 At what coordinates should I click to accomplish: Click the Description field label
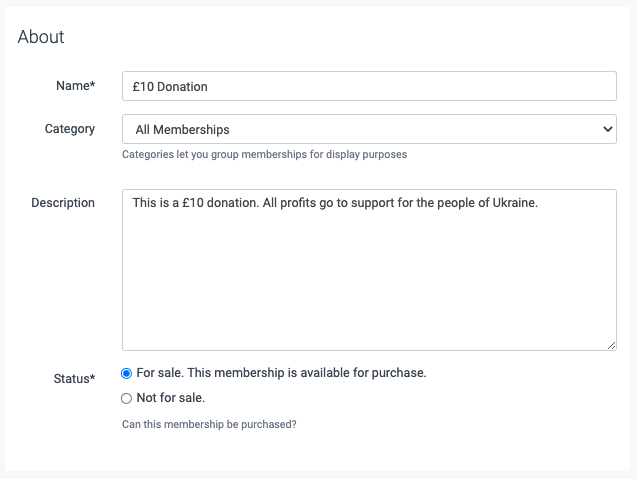(63, 203)
